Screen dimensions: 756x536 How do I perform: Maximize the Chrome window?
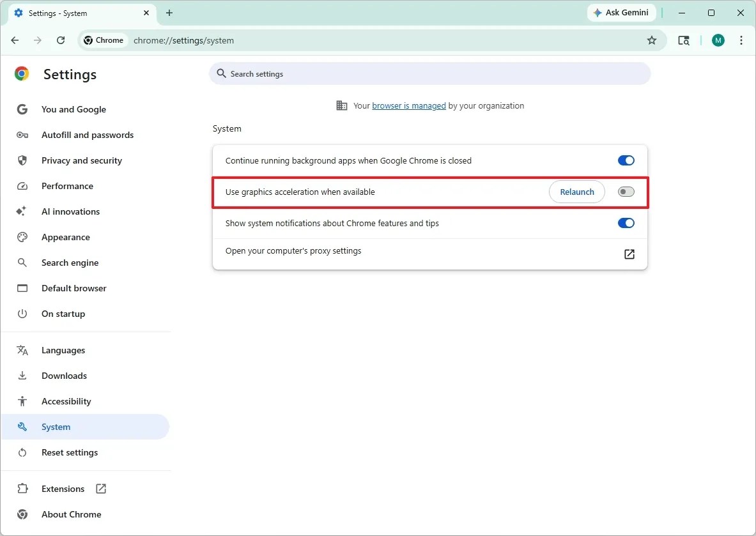click(711, 13)
